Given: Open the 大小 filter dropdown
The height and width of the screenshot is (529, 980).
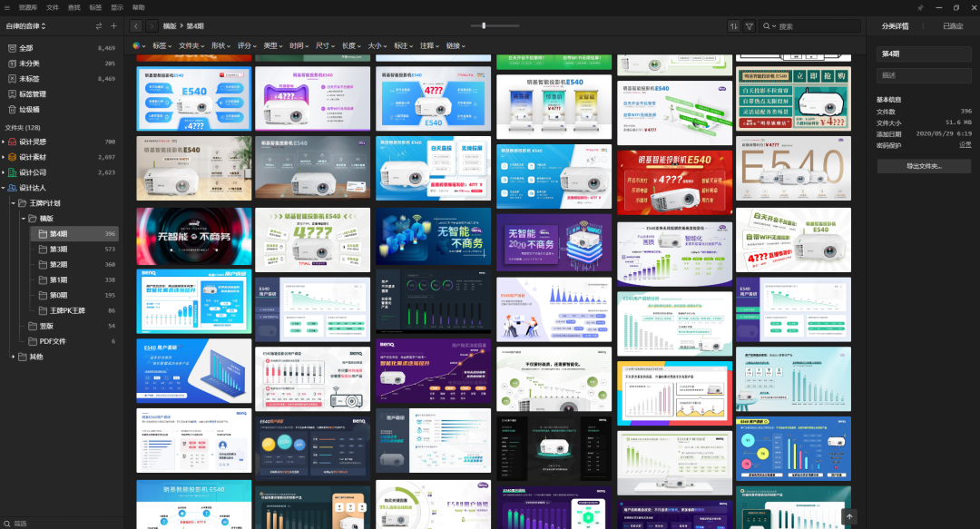Looking at the screenshot, I should point(377,45).
